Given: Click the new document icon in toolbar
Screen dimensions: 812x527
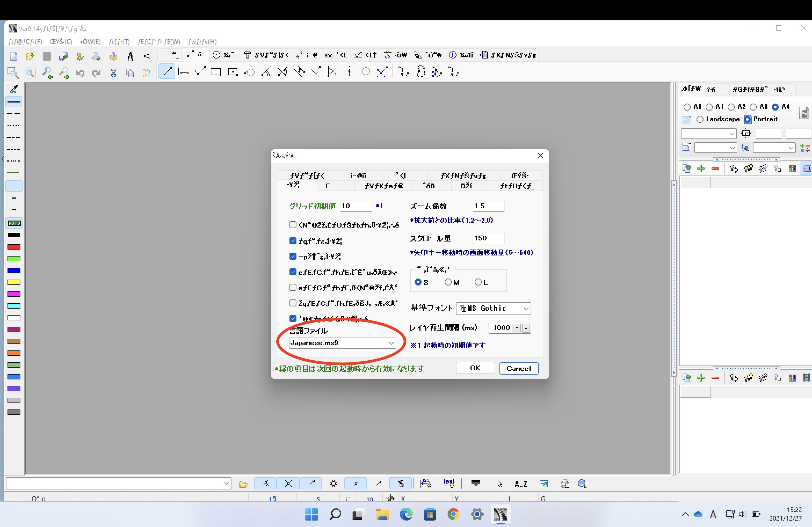Looking at the screenshot, I should tap(14, 56).
